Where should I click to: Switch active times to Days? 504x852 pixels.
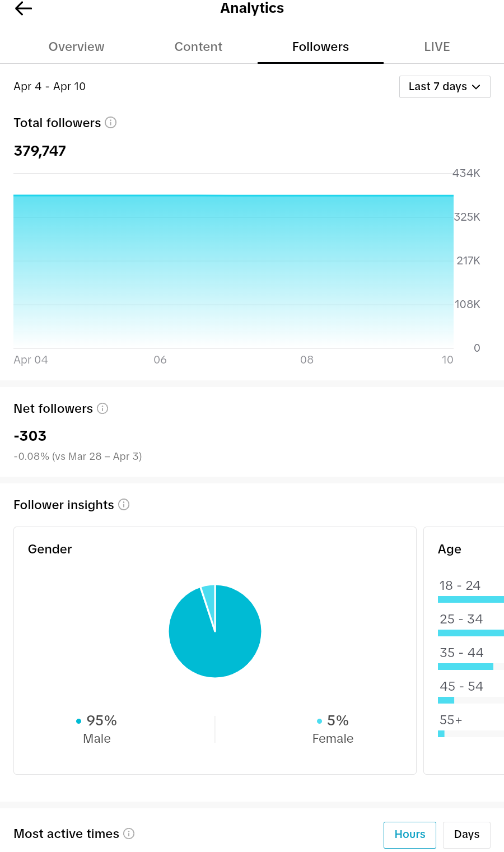click(466, 835)
